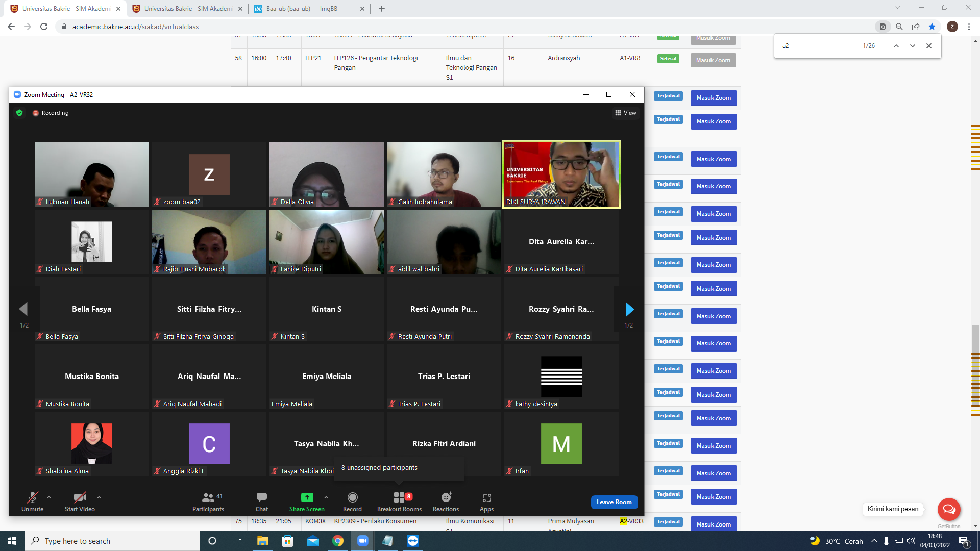
Task: Select Lukman Hanafi video tile
Action: (x=92, y=174)
